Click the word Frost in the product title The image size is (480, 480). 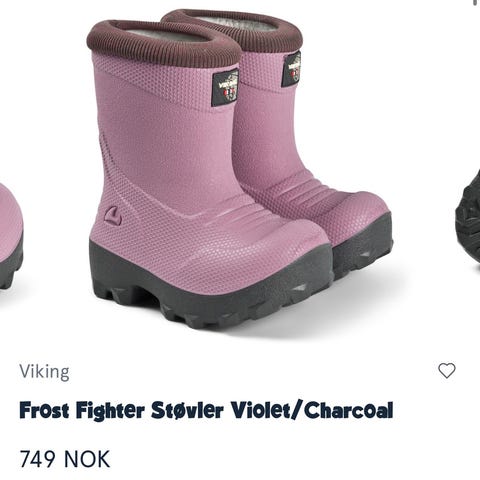(x=44, y=410)
